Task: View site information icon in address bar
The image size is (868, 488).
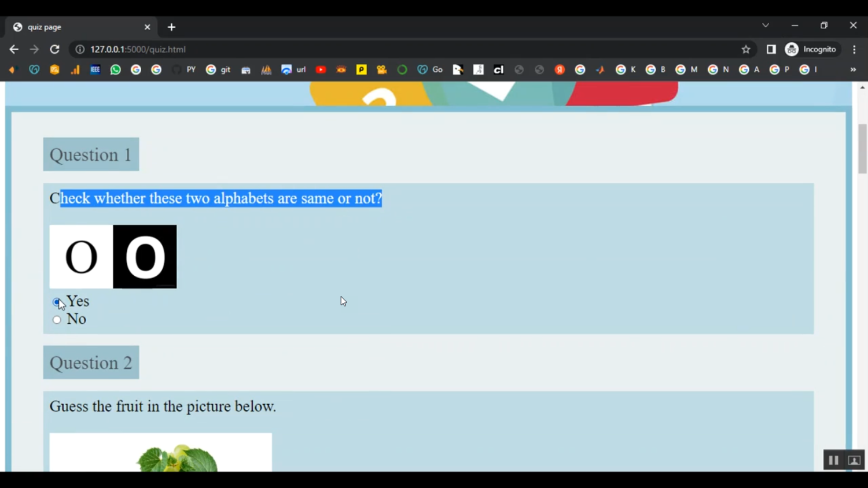Action: [x=80, y=50]
